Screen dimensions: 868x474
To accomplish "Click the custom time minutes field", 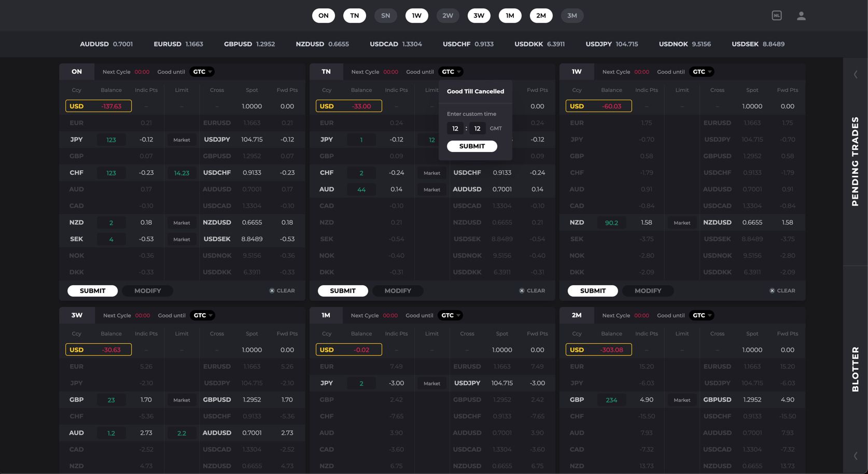I will [x=478, y=129].
